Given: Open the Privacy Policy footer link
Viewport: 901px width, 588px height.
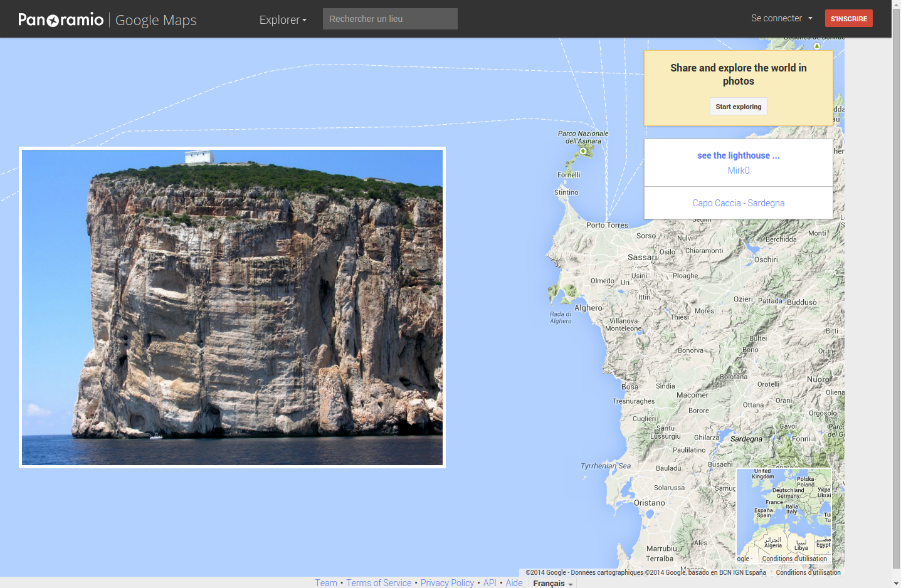Looking at the screenshot, I should tap(447, 583).
